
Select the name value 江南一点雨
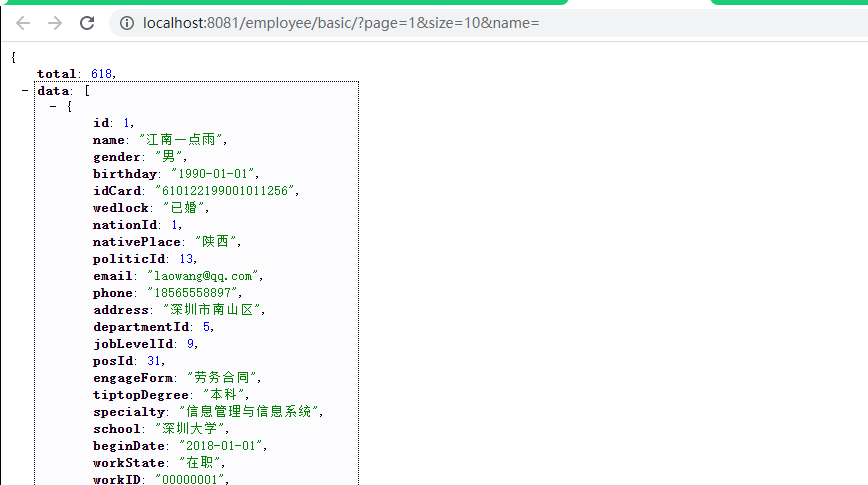180,140
